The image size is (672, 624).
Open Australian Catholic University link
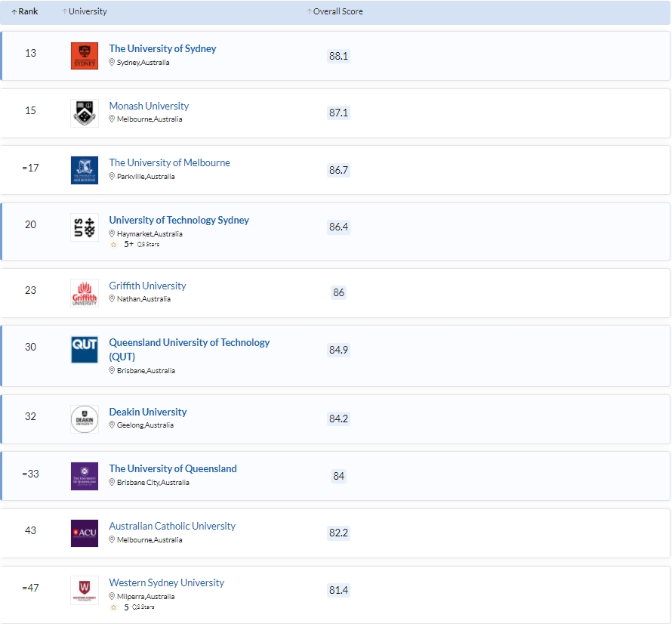click(x=172, y=526)
